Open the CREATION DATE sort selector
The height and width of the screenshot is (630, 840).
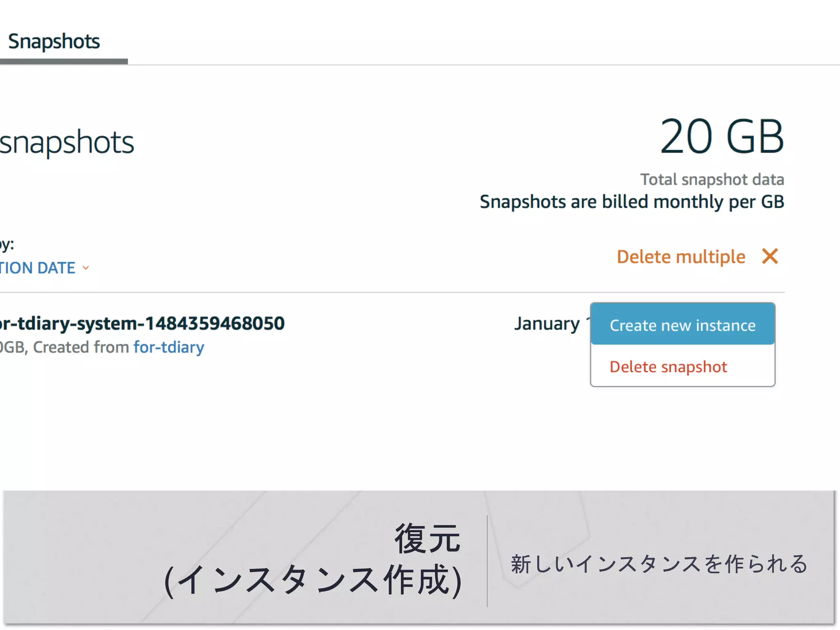(39, 268)
